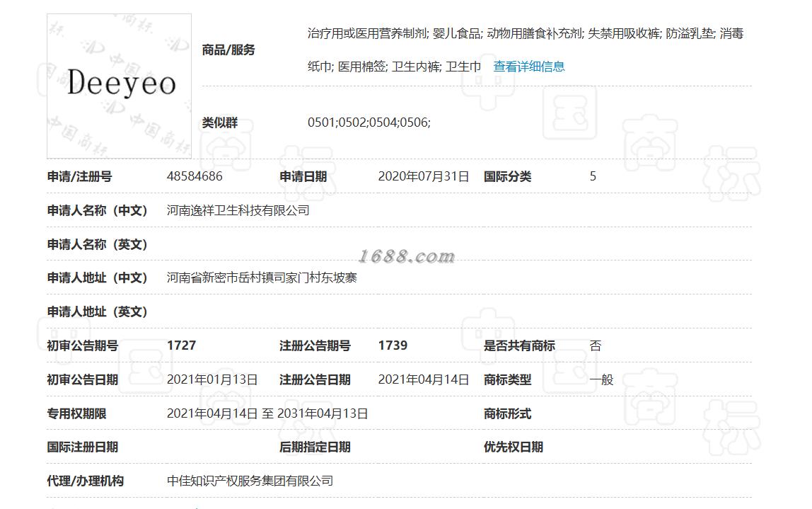The height and width of the screenshot is (509, 812).
Task: Click the 是否共有商标 label
Action: (x=519, y=345)
